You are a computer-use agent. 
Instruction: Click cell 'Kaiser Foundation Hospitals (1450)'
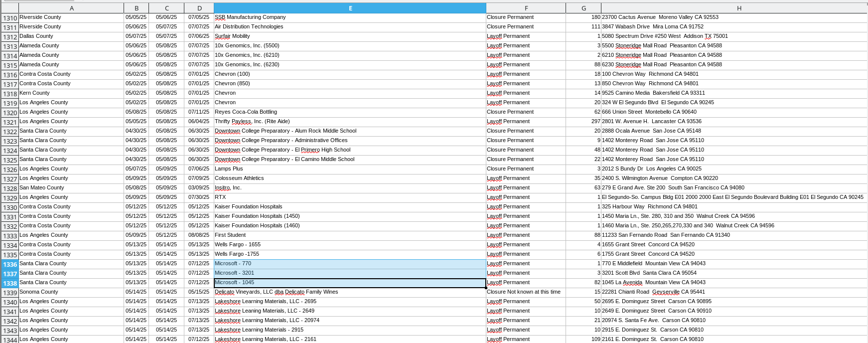(x=350, y=216)
